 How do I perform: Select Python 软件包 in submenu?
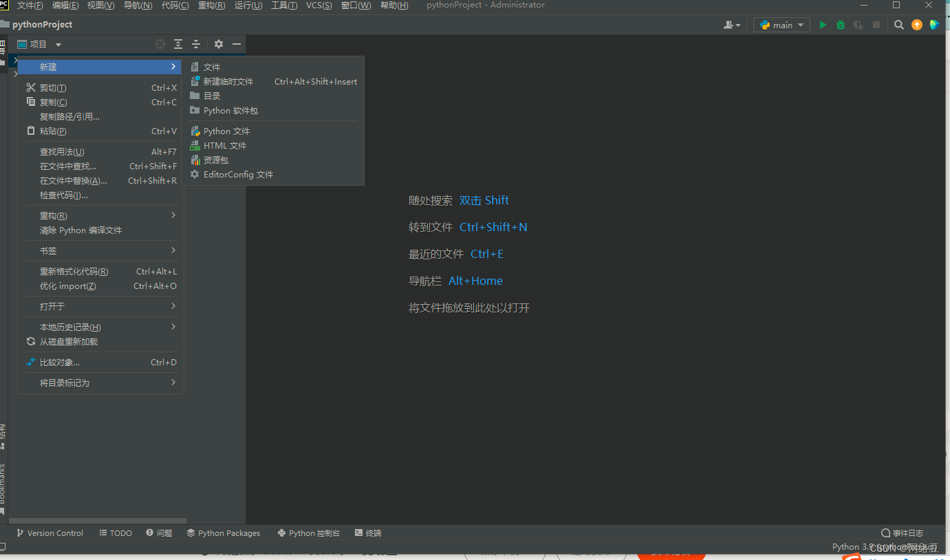(x=272, y=110)
